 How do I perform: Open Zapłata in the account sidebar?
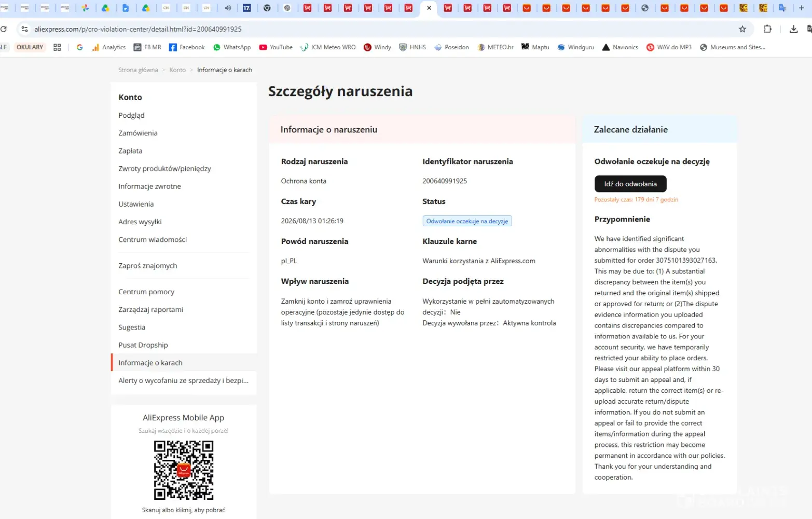pyautogui.click(x=130, y=151)
